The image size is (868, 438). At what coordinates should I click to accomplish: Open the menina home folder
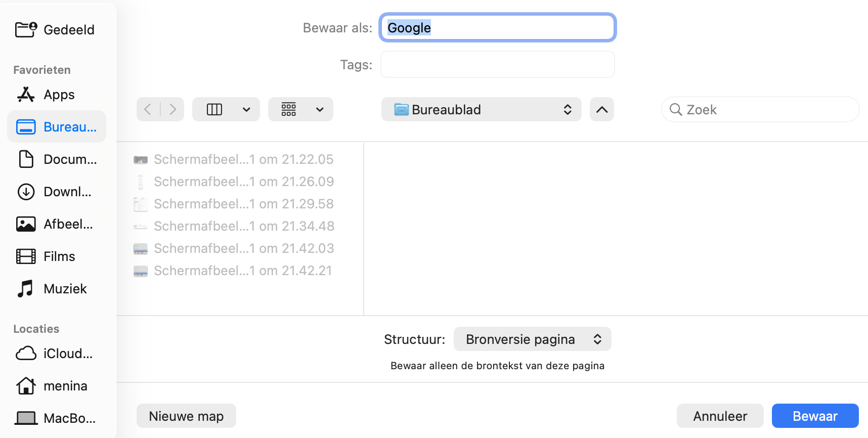point(25,385)
